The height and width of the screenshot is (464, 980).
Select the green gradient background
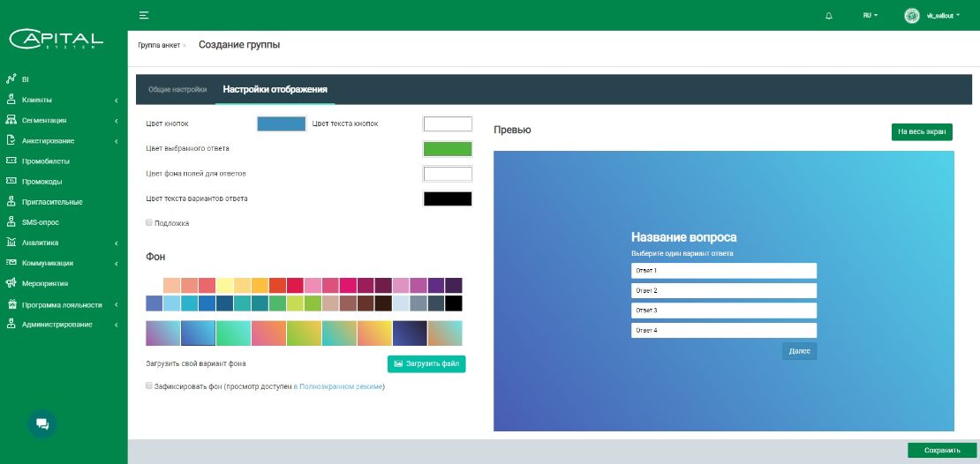(234, 333)
